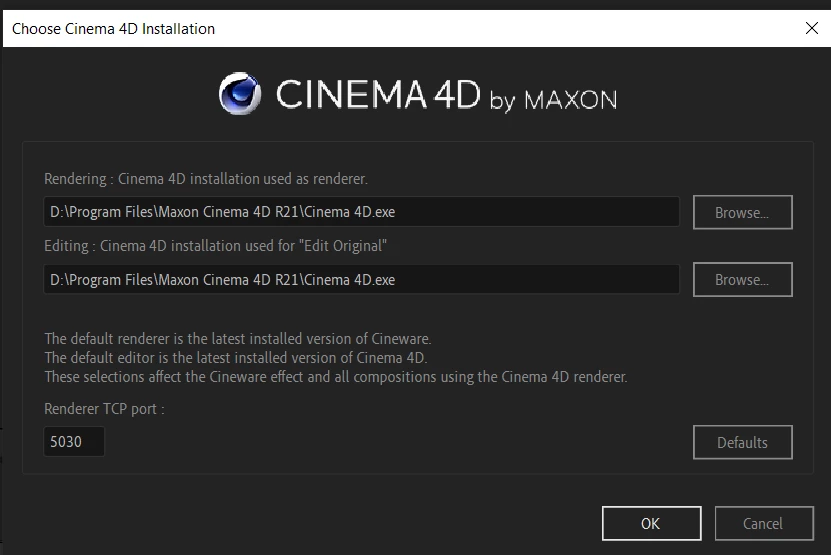
Task: Click the Rendering installation path field
Action: 361,212
